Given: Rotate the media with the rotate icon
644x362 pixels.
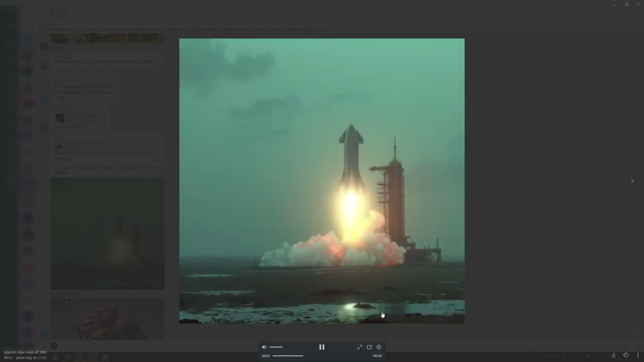Looking at the screenshot, I should coord(625,355).
